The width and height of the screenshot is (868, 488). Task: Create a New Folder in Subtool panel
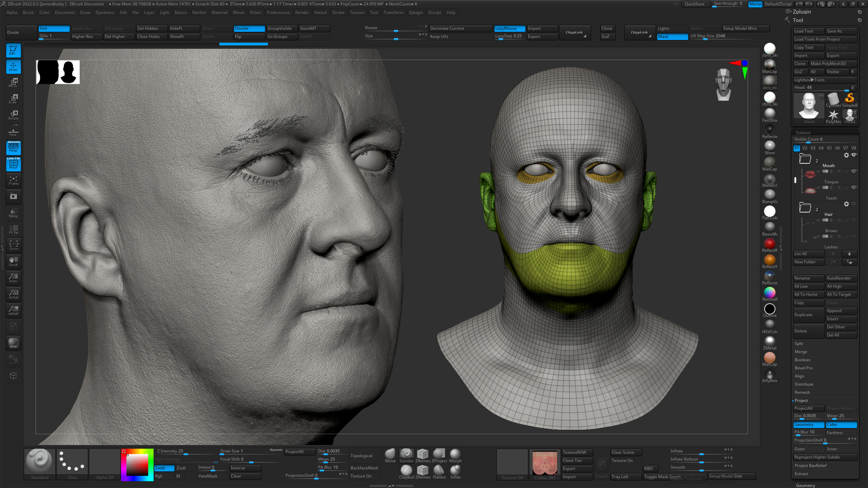[808, 262]
